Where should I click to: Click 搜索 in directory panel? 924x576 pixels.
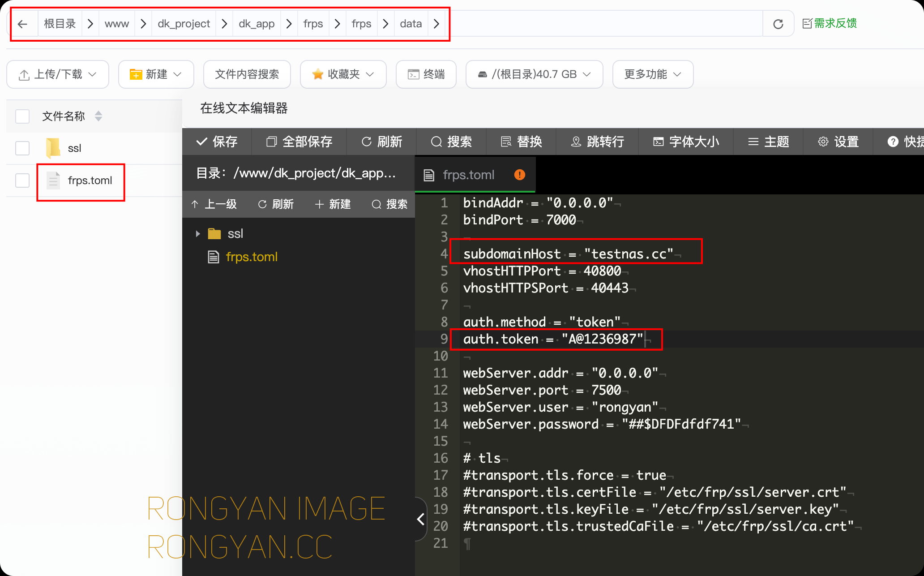tap(390, 204)
